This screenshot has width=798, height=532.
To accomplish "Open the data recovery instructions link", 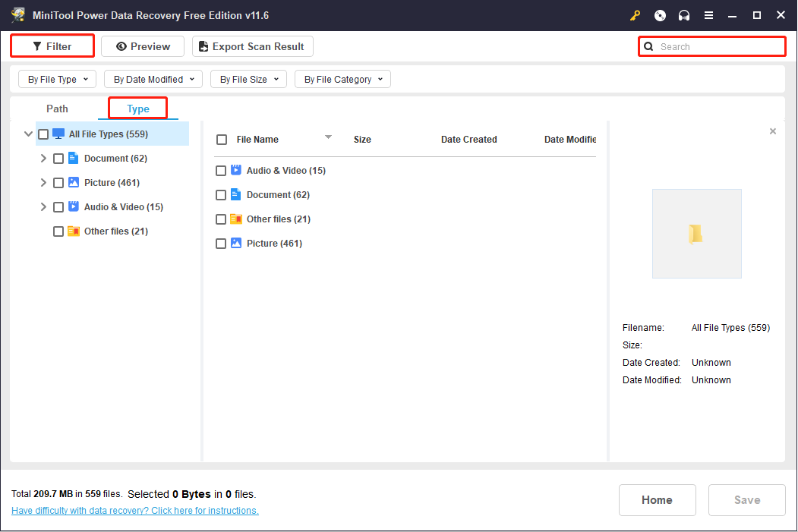I will [135, 511].
